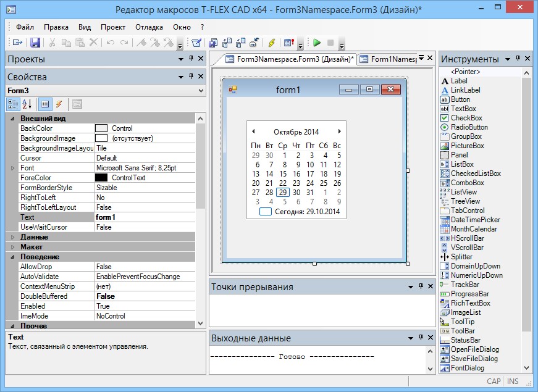Viewport: 538px width, 392px height.
Task: Click the breakpoints window toolbar icon
Action: click(288, 43)
